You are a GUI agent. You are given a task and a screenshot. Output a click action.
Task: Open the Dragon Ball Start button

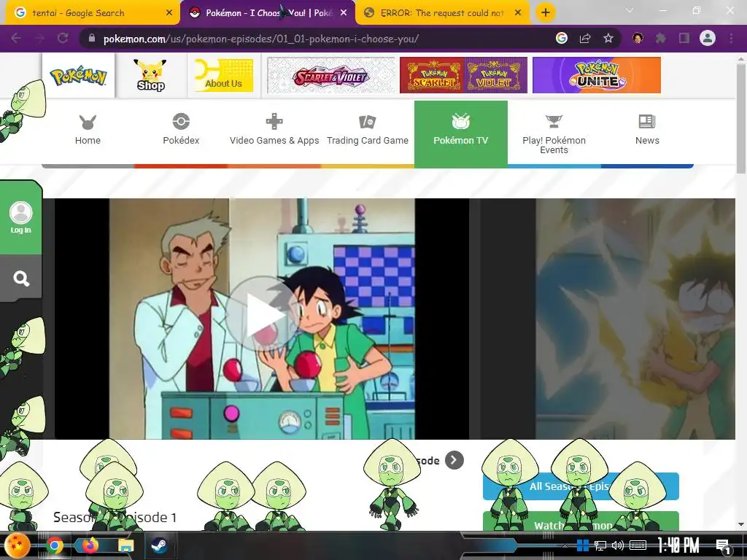coord(18,545)
